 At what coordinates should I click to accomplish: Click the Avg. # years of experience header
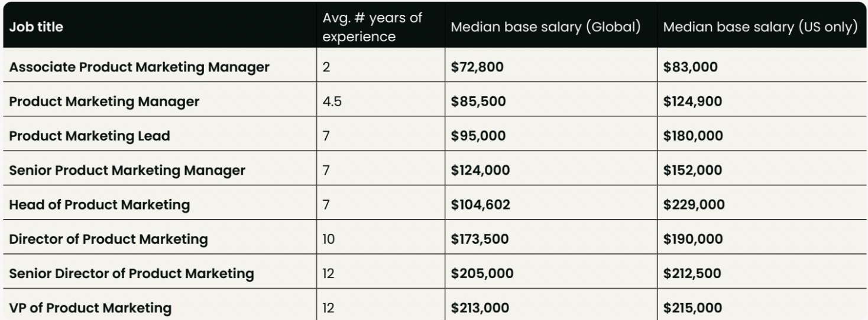372,27
